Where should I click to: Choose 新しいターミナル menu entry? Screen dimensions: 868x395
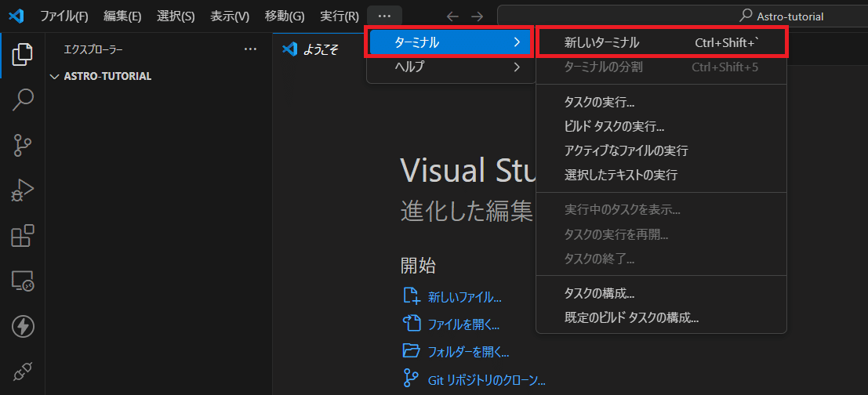(x=662, y=42)
